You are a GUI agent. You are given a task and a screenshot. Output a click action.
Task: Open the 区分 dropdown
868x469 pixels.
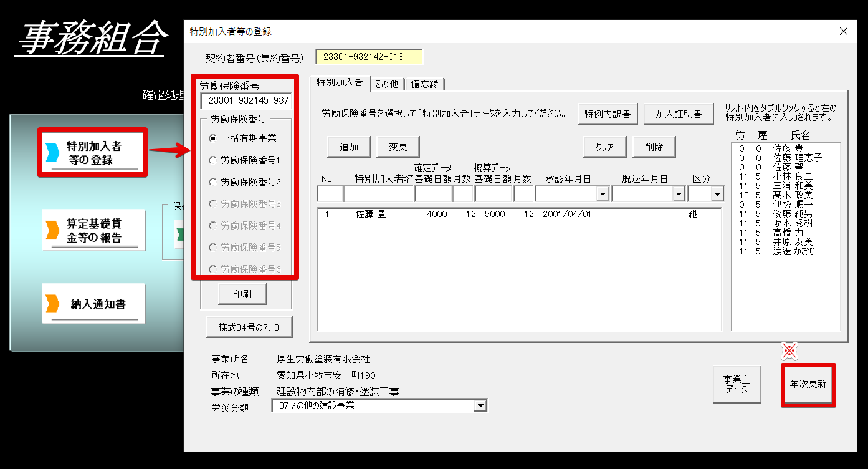pyautogui.click(x=718, y=195)
